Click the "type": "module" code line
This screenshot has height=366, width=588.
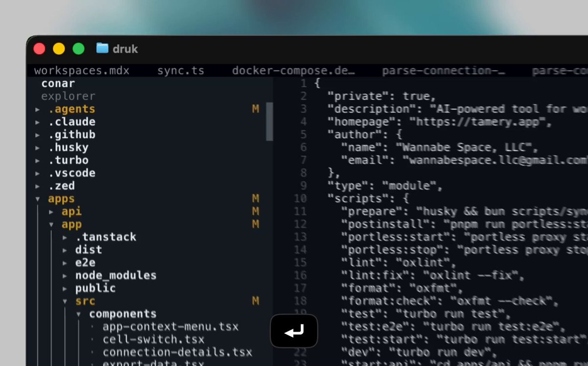[x=385, y=186]
